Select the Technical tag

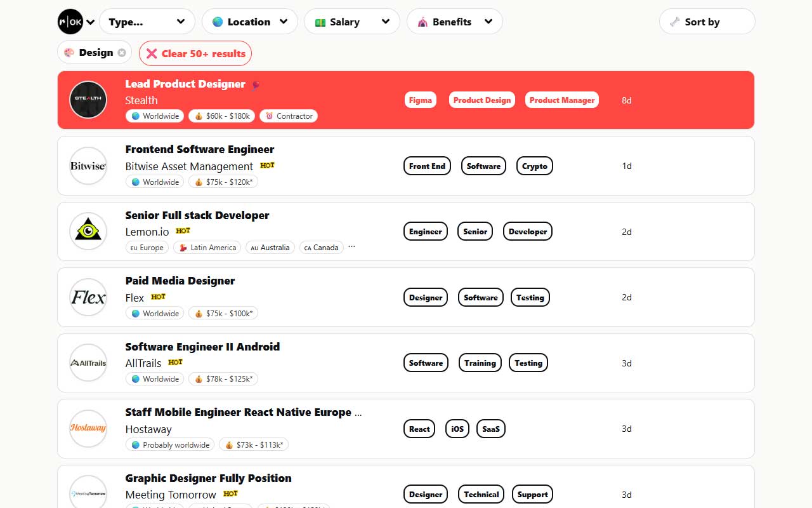click(481, 494)
